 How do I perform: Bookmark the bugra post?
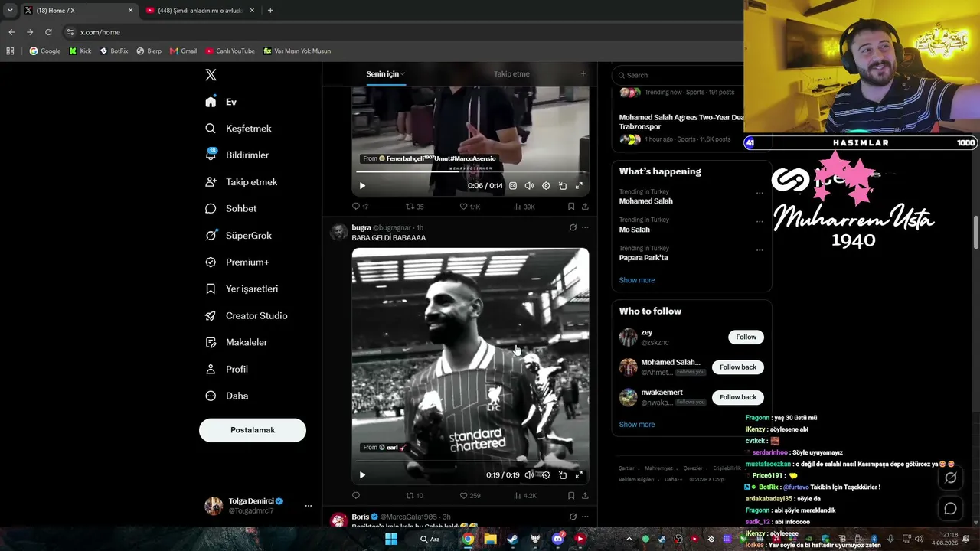pos(571,496)
